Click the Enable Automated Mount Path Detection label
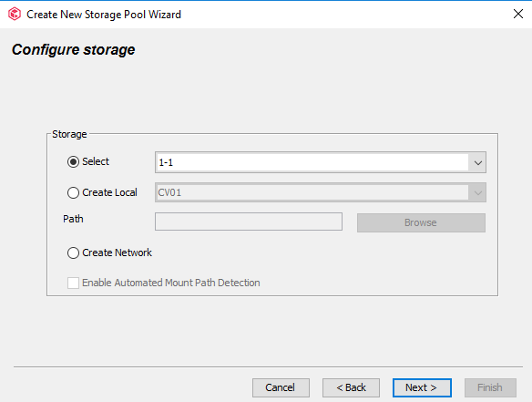The width and height of the screenshot is (532, 402). pos(171,283)
